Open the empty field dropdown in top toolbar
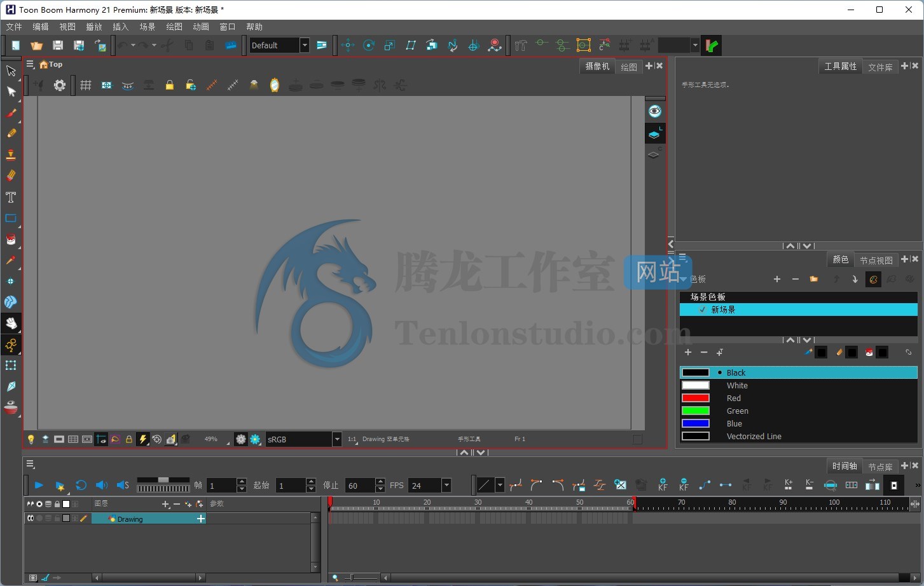 pyautogui.click(x=695, y=45)
